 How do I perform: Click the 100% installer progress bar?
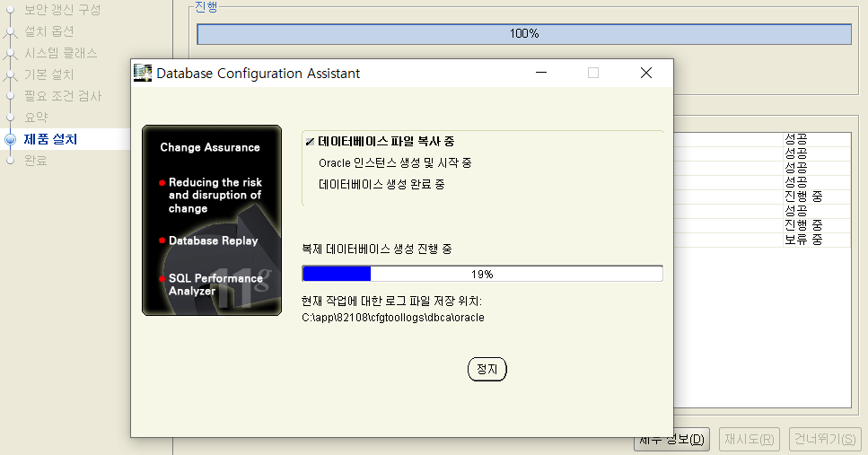point(524,34)
